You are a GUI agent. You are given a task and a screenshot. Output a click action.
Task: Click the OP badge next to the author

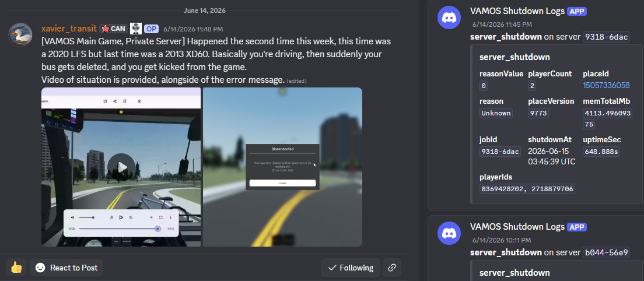152,29
